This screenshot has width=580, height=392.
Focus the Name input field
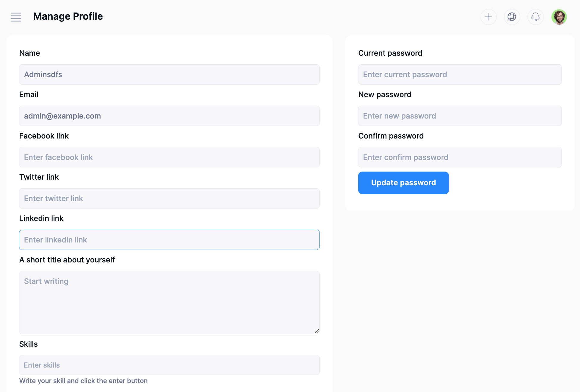pos(169,74)
